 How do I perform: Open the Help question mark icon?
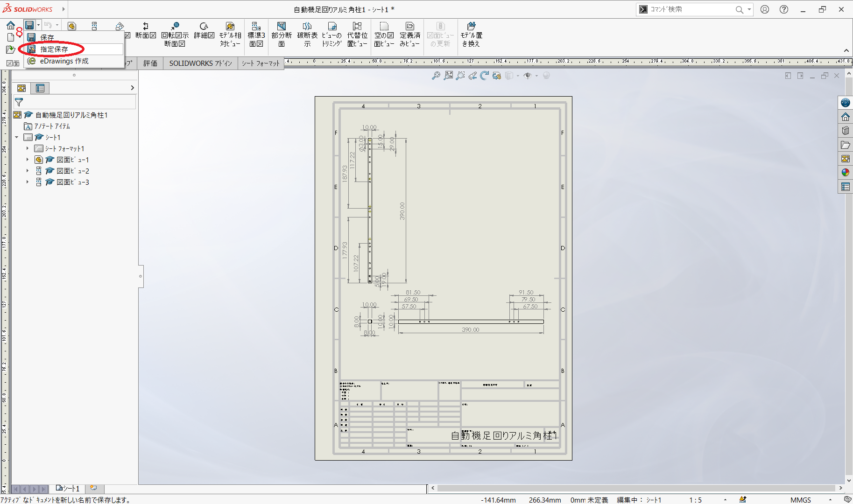[x=784, y=9]
